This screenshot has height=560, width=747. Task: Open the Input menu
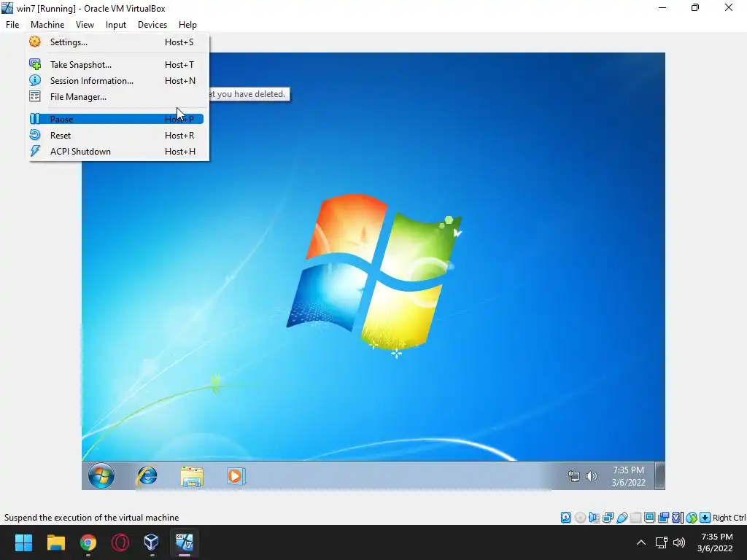point(116,25)
